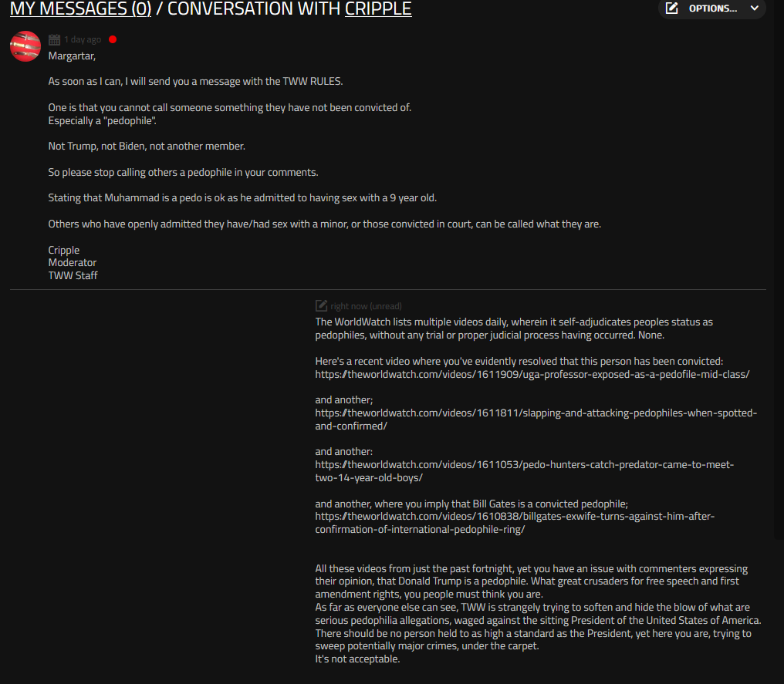Open the Options... menu button

(712, 8)
